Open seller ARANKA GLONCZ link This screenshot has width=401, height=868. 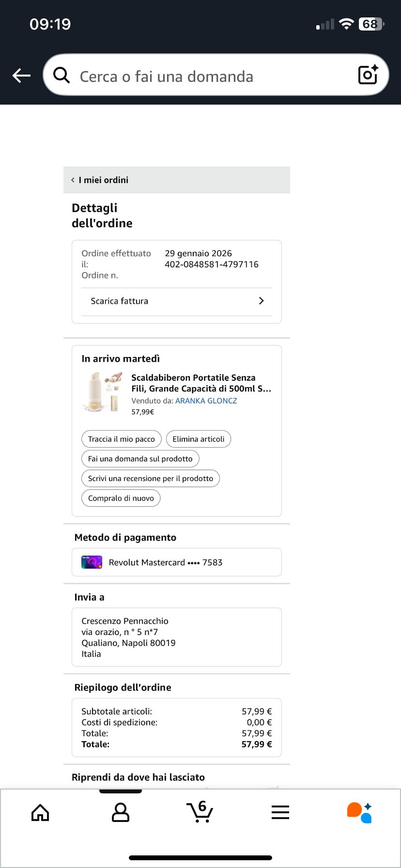pyautogui.click(x=206, y=401)
